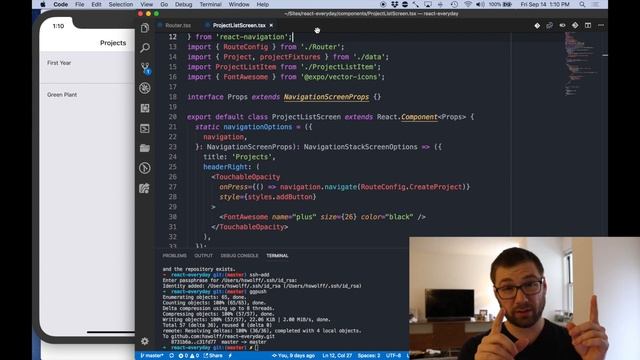Select the ProjectListScreen.tsx tab
Viewport: 640px width, 360px height.
click(239, 25)
